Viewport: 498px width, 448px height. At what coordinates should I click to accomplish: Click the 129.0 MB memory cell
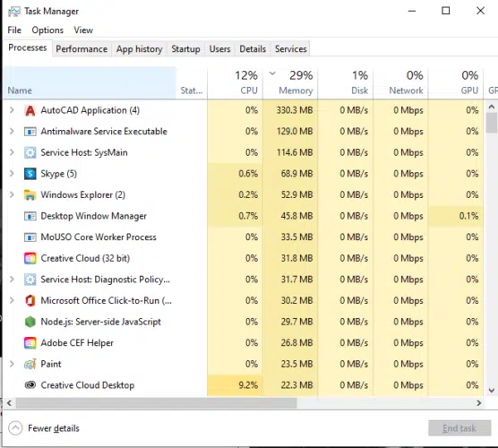pyautogui.click(x=290, y=131)
